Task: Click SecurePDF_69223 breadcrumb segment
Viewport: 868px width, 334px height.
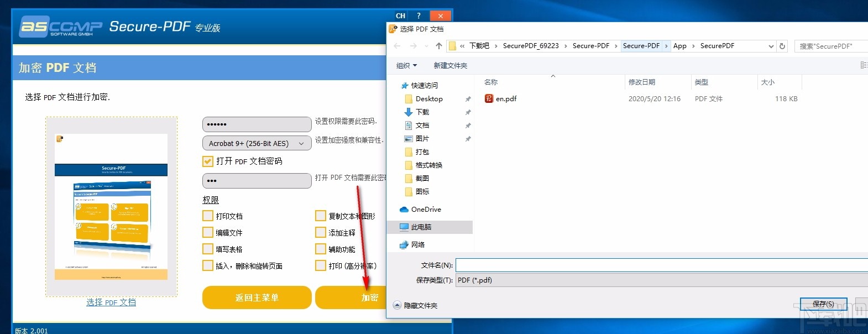Action: pyautogui.click(x=531, y=46)
